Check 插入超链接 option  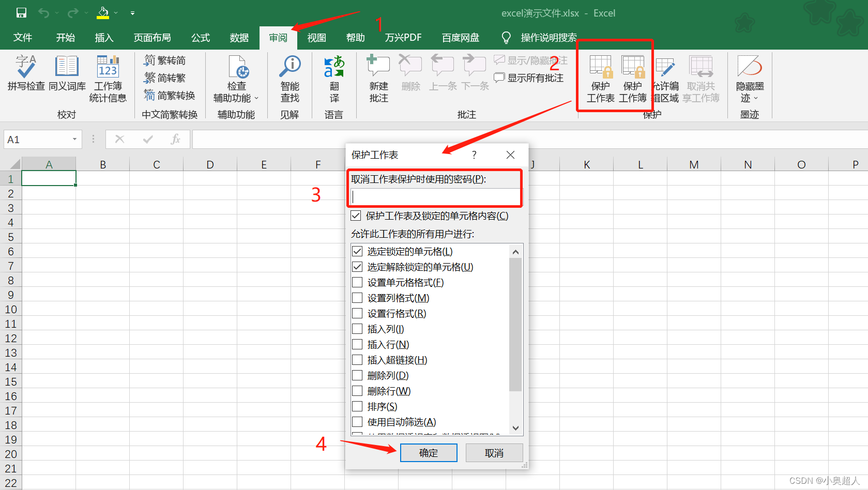[357, 360]
